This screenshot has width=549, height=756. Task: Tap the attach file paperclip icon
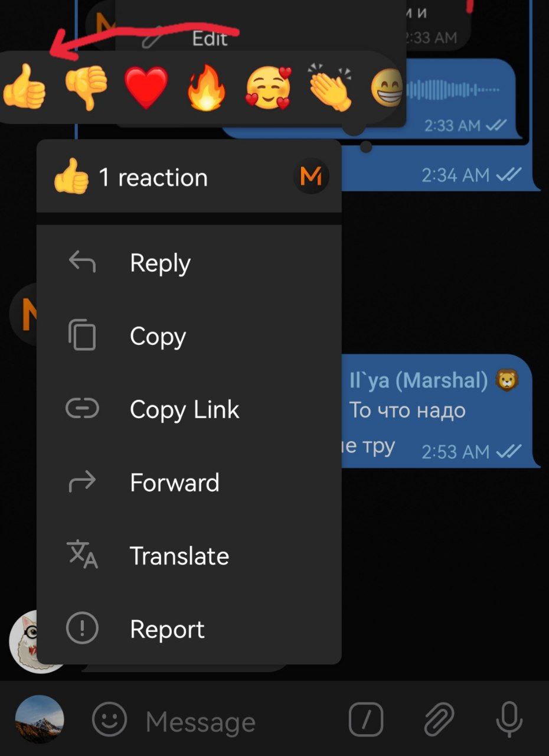click(439, 719)
